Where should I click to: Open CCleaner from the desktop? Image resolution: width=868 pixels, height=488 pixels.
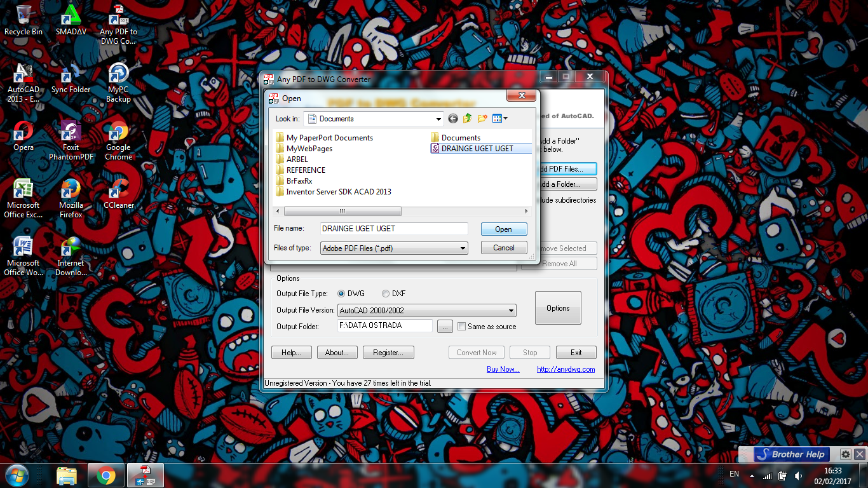118,191
